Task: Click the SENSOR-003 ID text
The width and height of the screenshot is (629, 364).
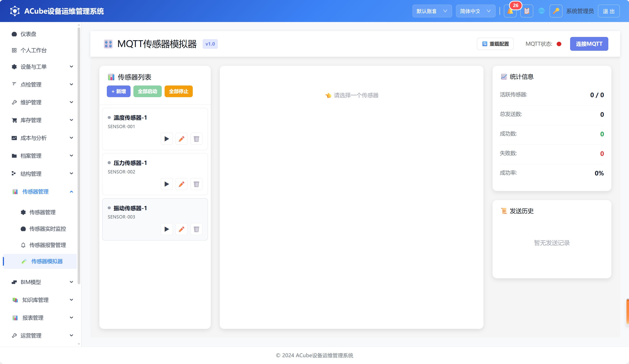Action: [121, 217]
